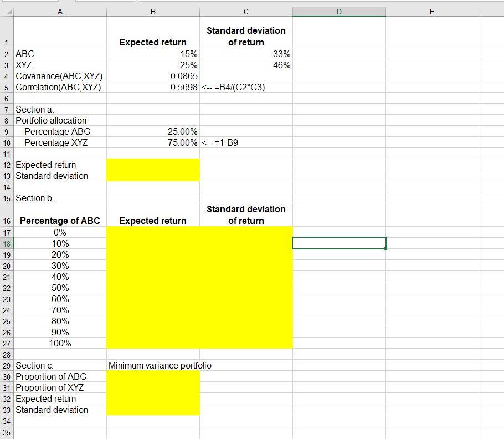Click the formula note =B4/(C2*C3) cell

tap(246, 87)
